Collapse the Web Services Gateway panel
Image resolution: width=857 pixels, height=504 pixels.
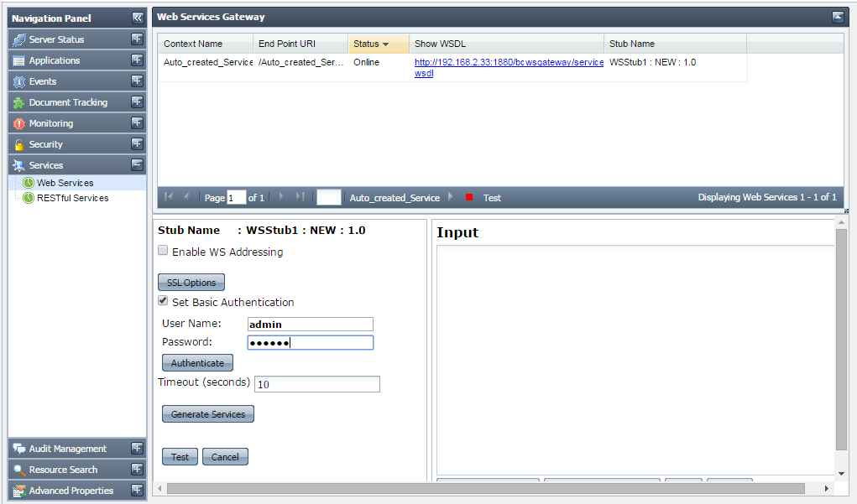[837, 17]
